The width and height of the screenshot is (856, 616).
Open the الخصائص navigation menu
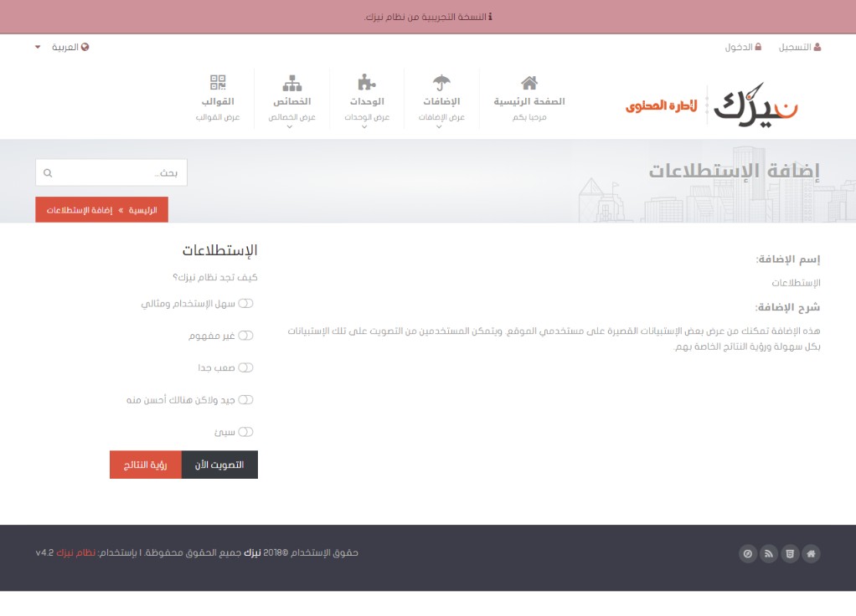click(x=291, y=101)
